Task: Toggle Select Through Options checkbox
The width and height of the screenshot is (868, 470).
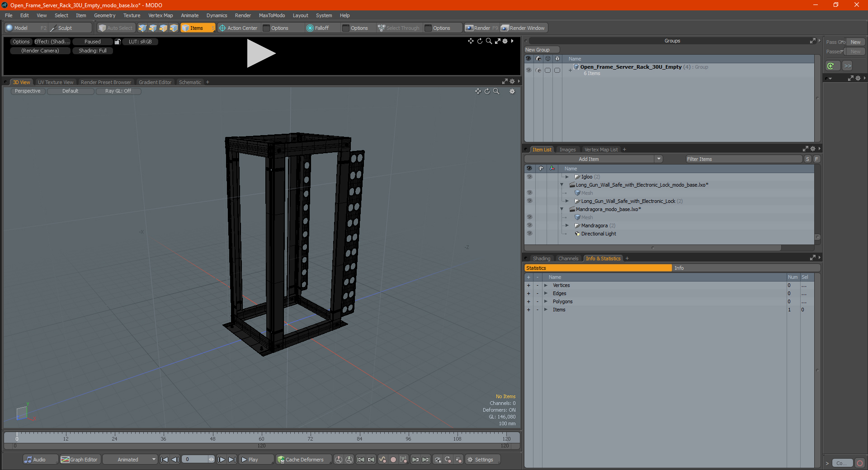Action: 428,28
